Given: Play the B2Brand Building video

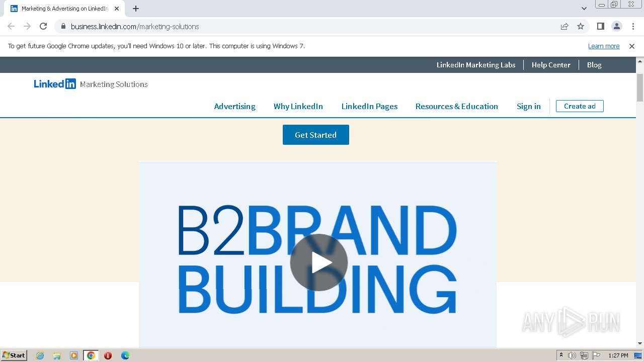Looking at the screenshot, I should click(x=318, y=262).
